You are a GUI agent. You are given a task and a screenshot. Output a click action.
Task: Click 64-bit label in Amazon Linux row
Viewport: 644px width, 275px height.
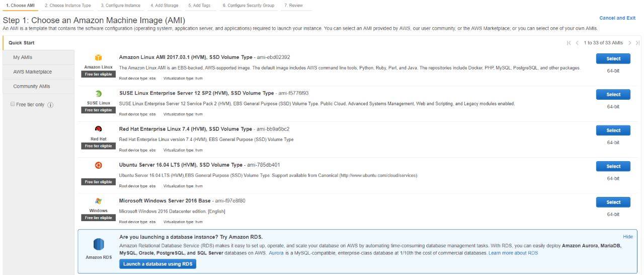(613, 71)
